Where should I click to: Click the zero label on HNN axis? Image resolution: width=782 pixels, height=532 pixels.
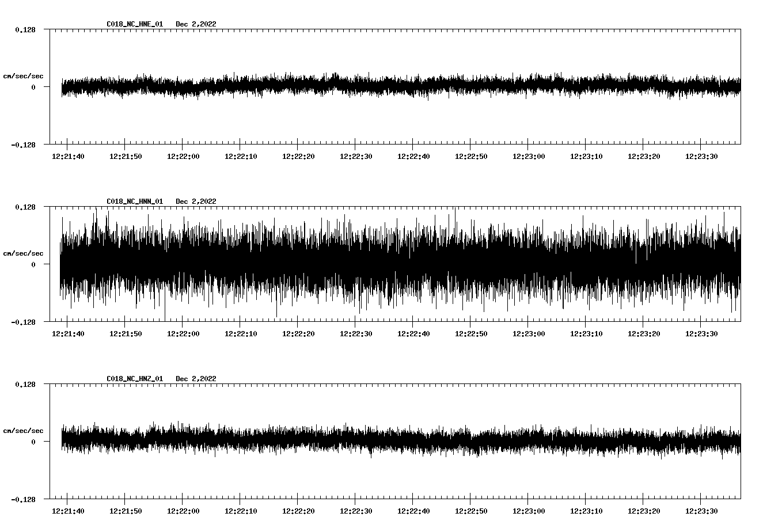point(33,264)
